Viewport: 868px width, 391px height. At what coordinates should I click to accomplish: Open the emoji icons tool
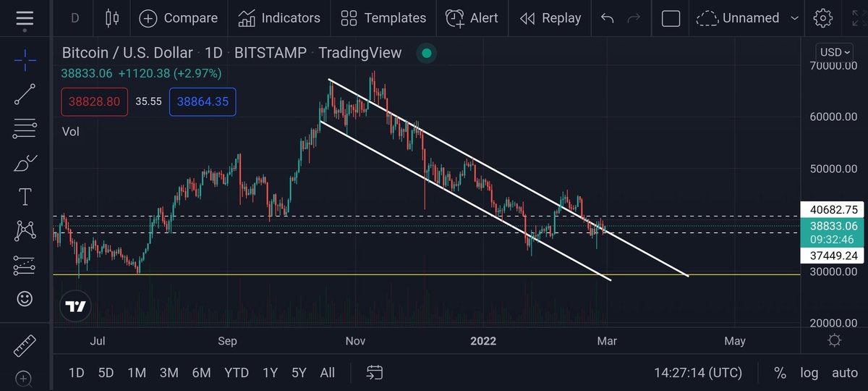coord(25,299)
